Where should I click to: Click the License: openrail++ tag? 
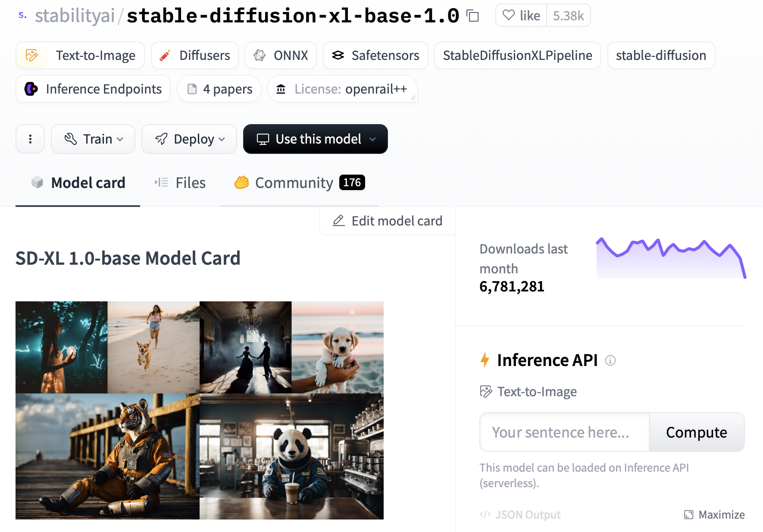coord(343,89)
